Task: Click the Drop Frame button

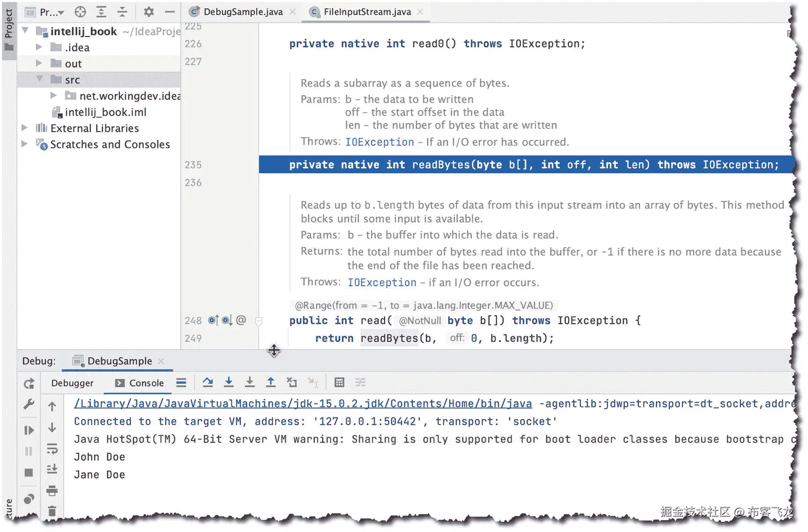Action: [x=292, y=383]
